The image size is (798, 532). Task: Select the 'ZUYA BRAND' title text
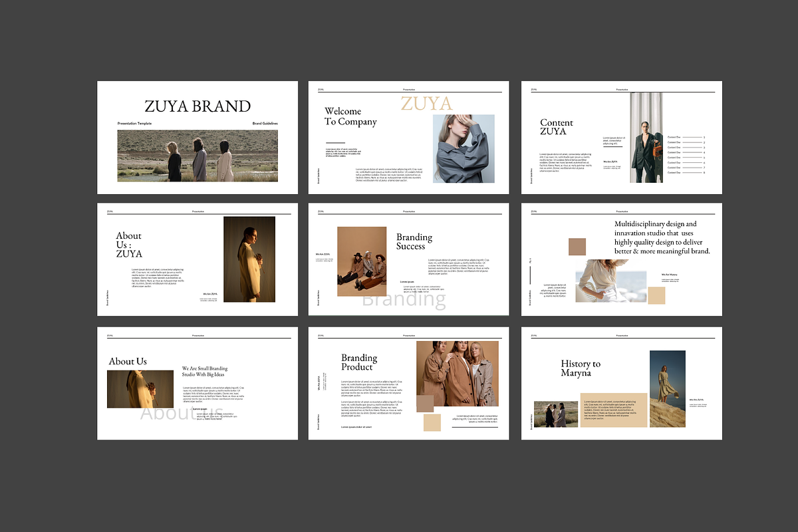click(x=198, y=106)
